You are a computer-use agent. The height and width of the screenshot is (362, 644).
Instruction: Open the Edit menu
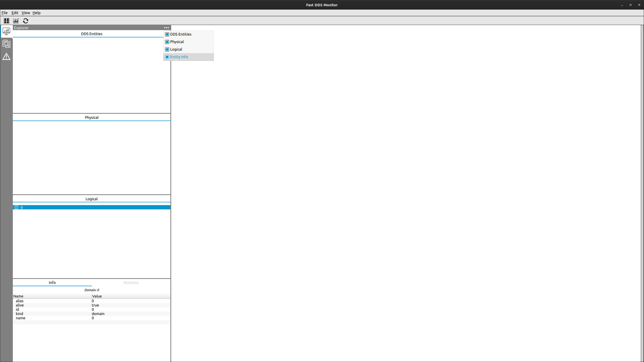pyautogui.click(x=15, y=13)
